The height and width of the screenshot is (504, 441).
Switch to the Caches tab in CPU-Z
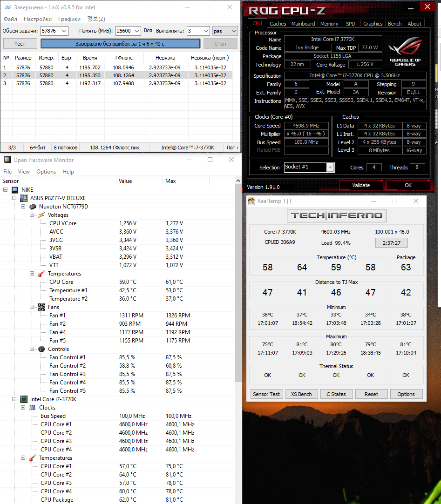[x=278, y=24]
